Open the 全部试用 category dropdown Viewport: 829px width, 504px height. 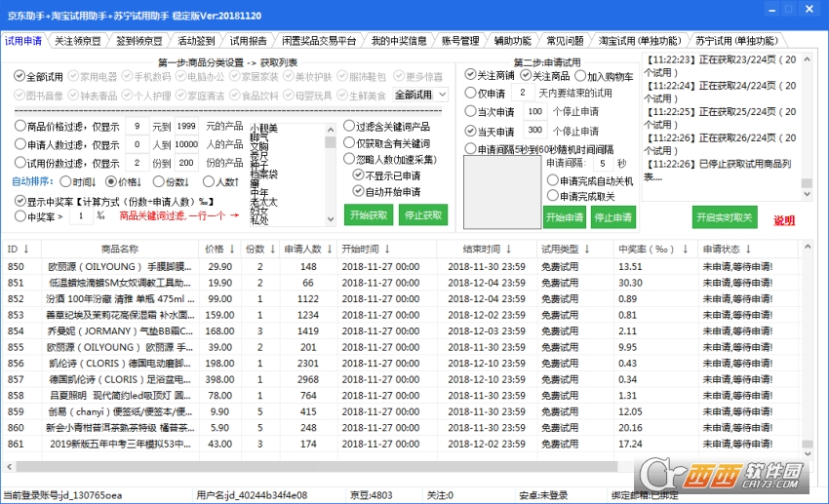click(421, 95)
